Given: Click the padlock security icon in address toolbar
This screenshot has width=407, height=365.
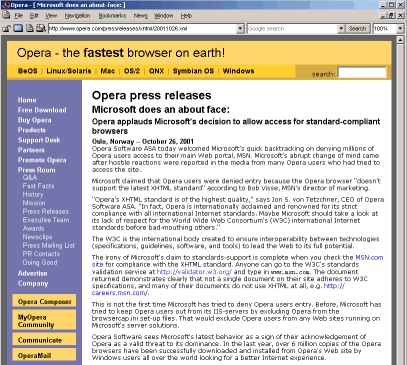Looking at the screenshot, I should 6,29.
